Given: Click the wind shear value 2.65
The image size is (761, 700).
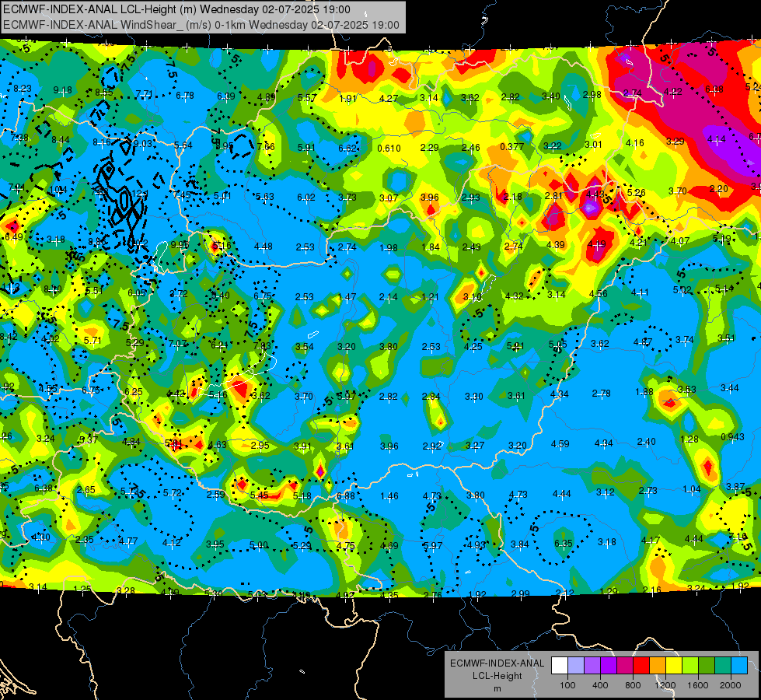Looking at the screenshot, I should coord(86,490).
